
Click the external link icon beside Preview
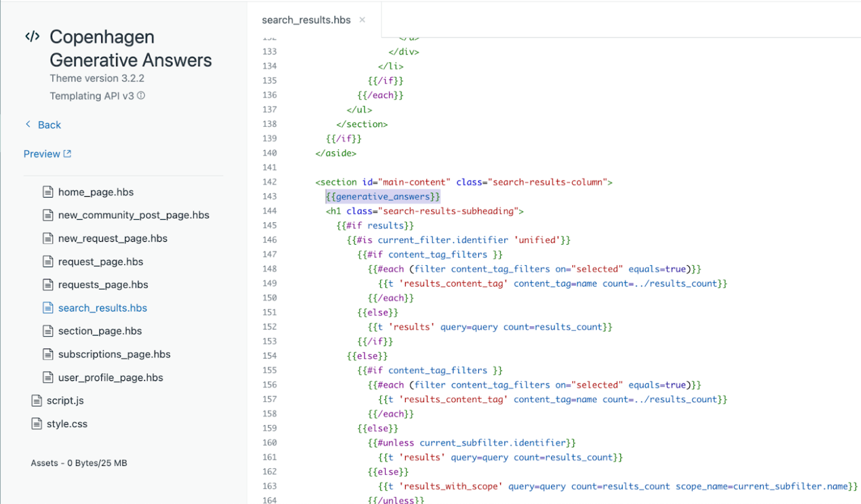click(x=67, y=154)
